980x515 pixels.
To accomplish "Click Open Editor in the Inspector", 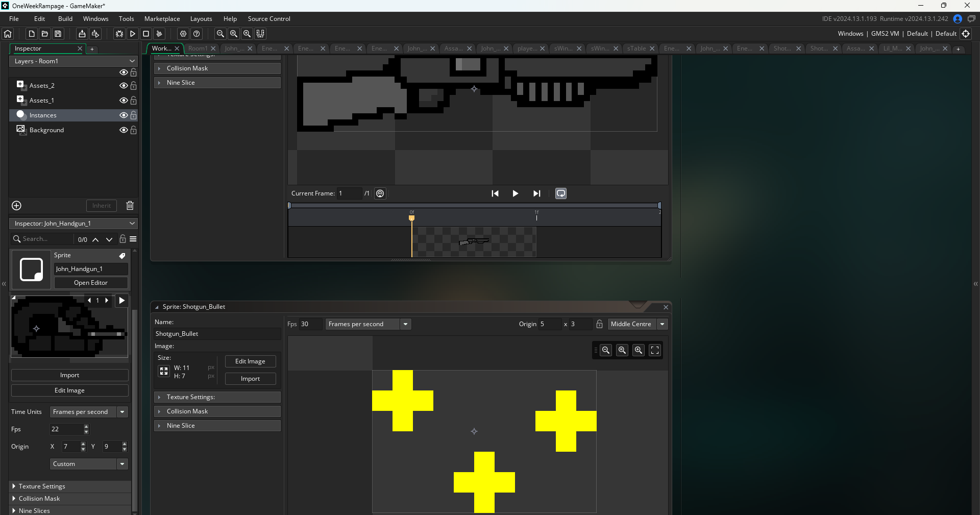I will (91, 283).
